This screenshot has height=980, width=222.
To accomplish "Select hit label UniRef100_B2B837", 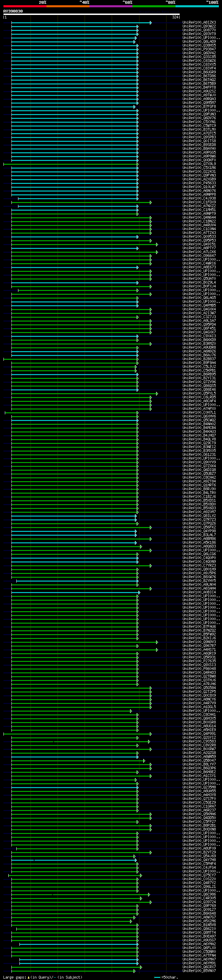I will pos(199,359).
